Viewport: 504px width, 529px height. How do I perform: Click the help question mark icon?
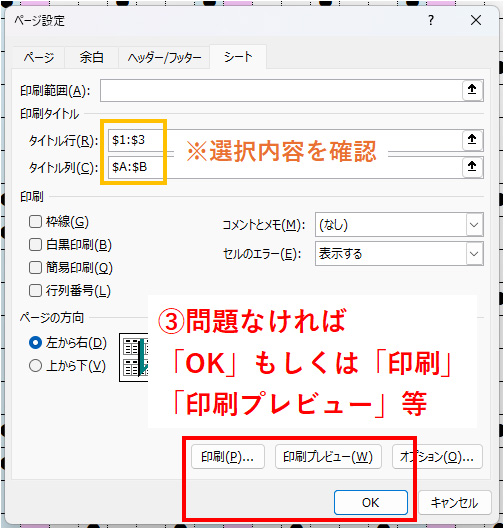tap(431, 21)
